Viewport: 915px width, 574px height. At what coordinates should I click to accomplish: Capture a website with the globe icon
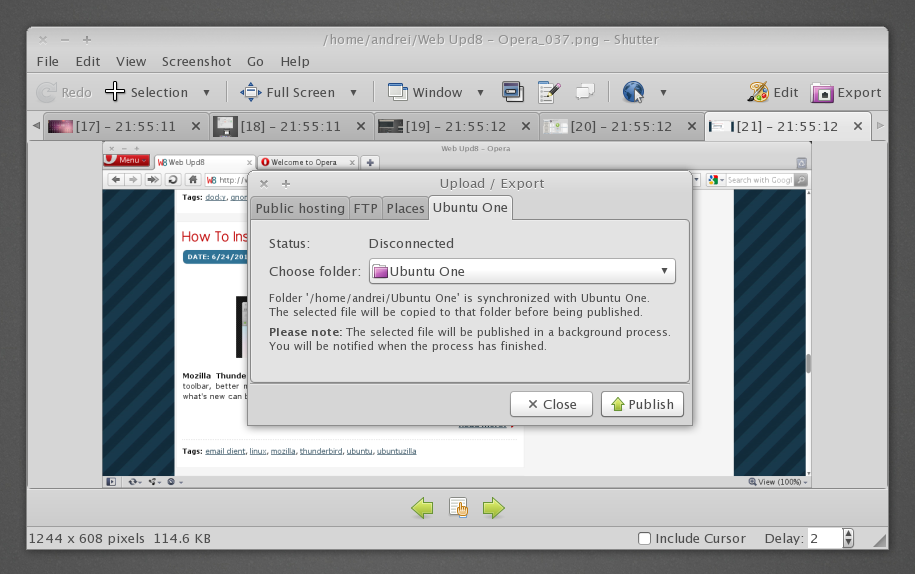coord(633,92)
